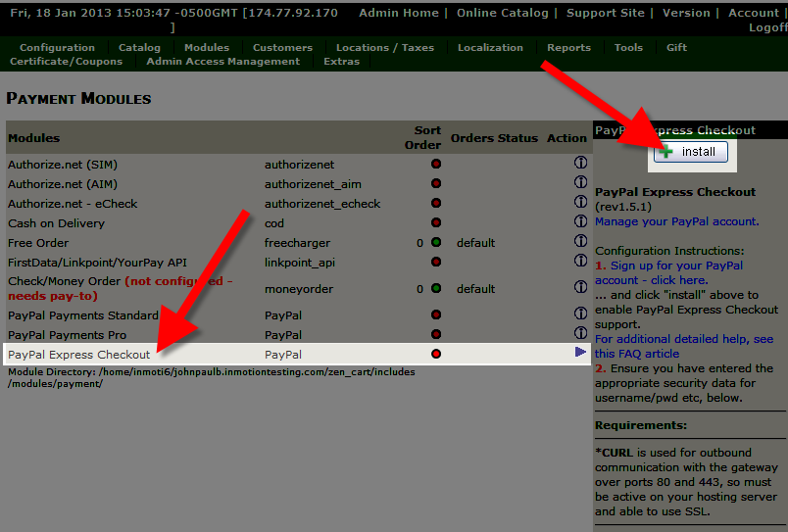The image size is (788, 532).
Task: Select the PayPal Payments Standard row
Action: (x=83, y=315)
